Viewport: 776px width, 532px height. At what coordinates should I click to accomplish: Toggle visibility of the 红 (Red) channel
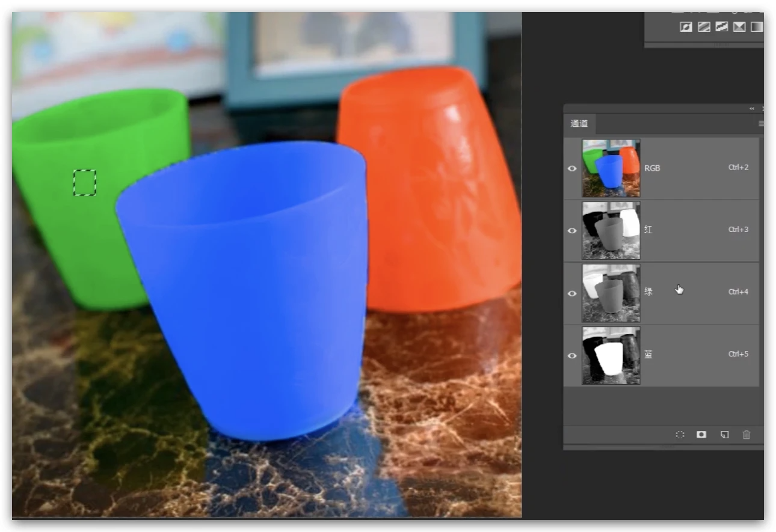(x=572, y=230)
